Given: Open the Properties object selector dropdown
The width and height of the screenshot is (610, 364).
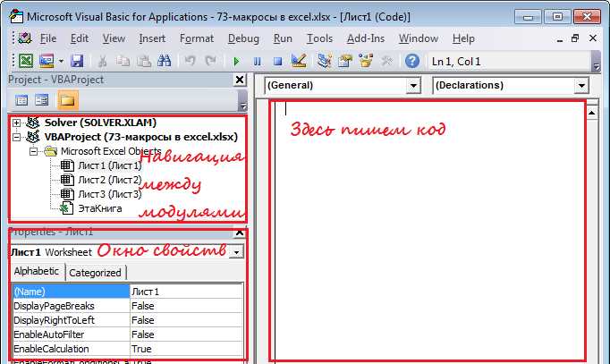Looking at the screenshot, I should (236, 252).
